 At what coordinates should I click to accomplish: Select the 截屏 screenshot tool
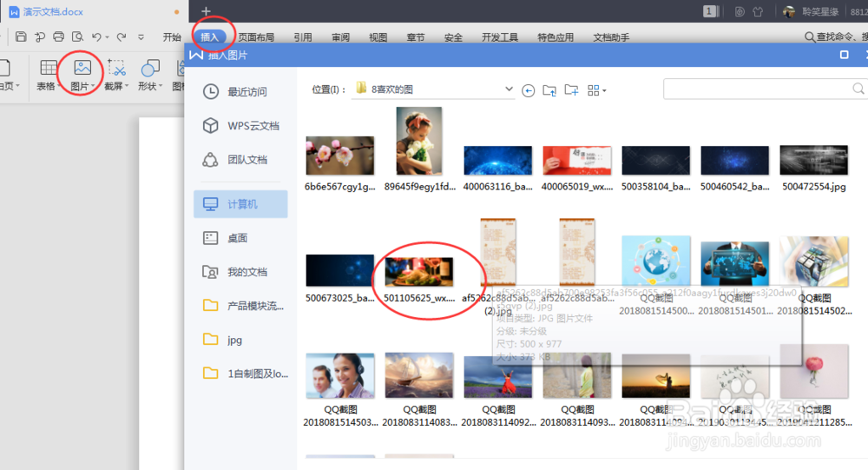pyautogui.click(x=116, y=74)
